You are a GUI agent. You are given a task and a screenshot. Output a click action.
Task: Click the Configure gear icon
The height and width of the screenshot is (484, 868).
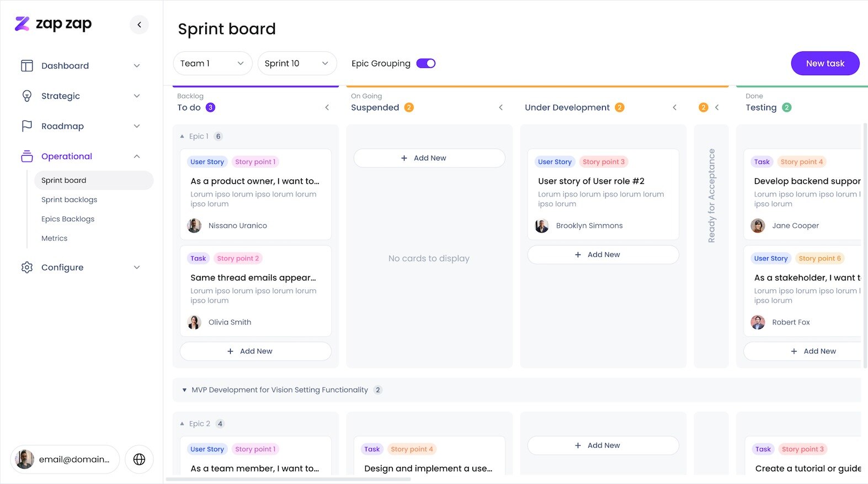tap(27, 267)
